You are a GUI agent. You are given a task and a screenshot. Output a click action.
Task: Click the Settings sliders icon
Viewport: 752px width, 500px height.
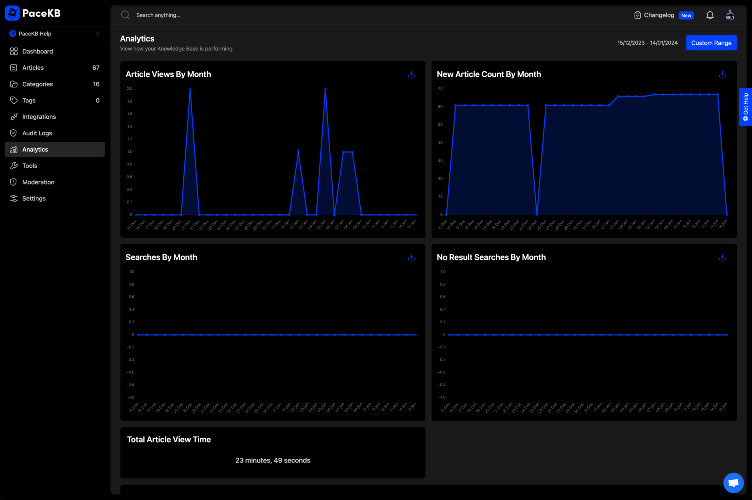click(x=14, y=198)
